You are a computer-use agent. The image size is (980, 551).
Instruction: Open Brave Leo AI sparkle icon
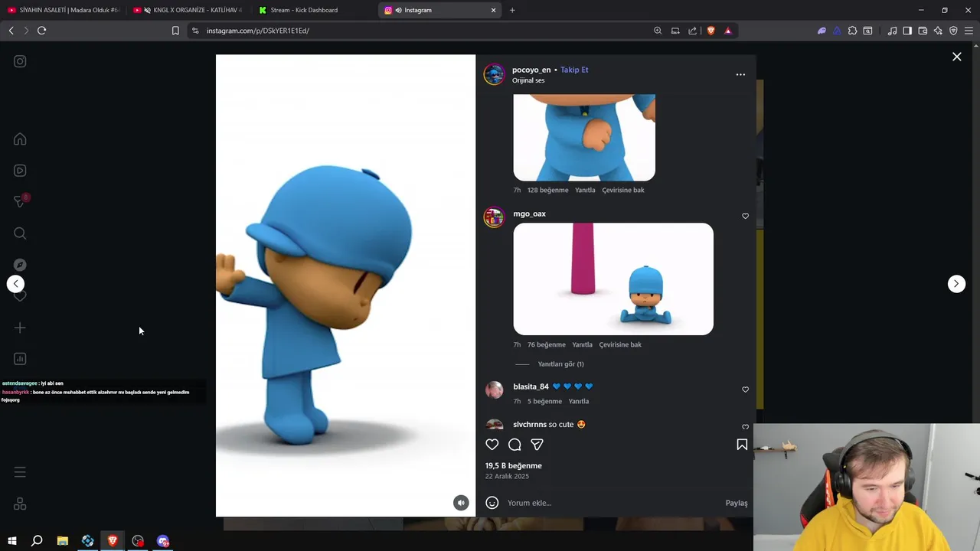[x=938, y=31]
